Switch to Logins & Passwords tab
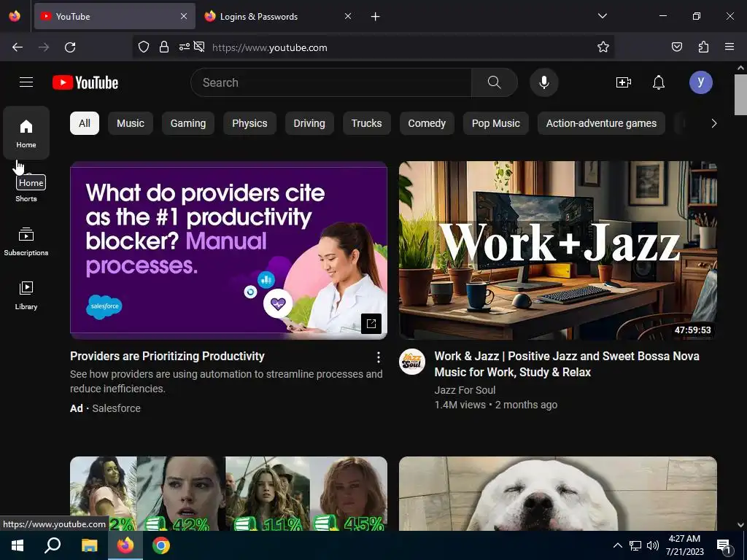The width and height of the screenshot is (747, 560). (279, 16)
